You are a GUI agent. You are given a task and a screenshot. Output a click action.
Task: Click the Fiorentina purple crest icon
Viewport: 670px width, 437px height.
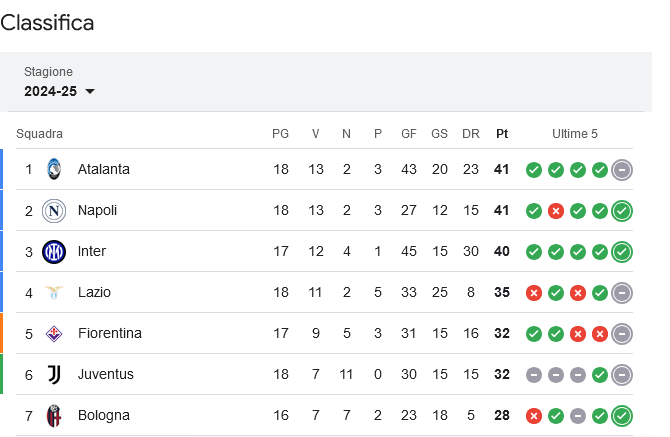(54, 334)
